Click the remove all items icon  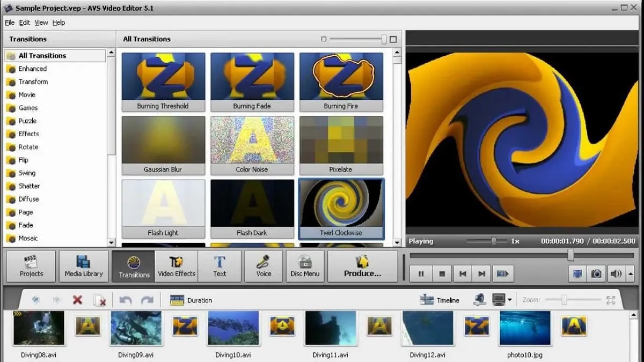[99, 300]
